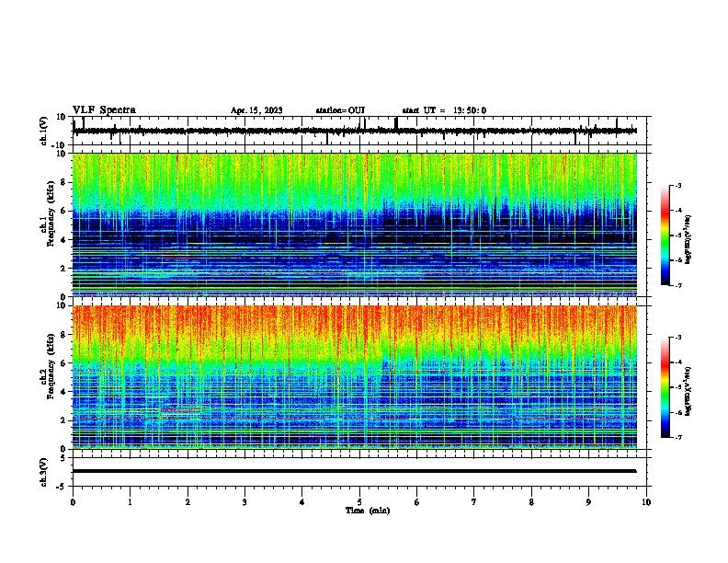Screen dimensions: 728x563
Task: Click the "-7" label on ch.2 colorbar
Action: (677, 437)
